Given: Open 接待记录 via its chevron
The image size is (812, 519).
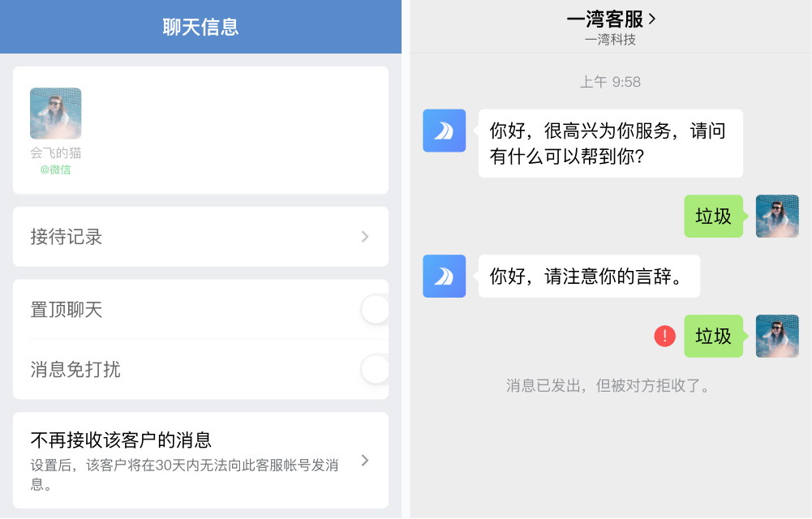Looking at the screenshot, I should (x=365, y=236).
